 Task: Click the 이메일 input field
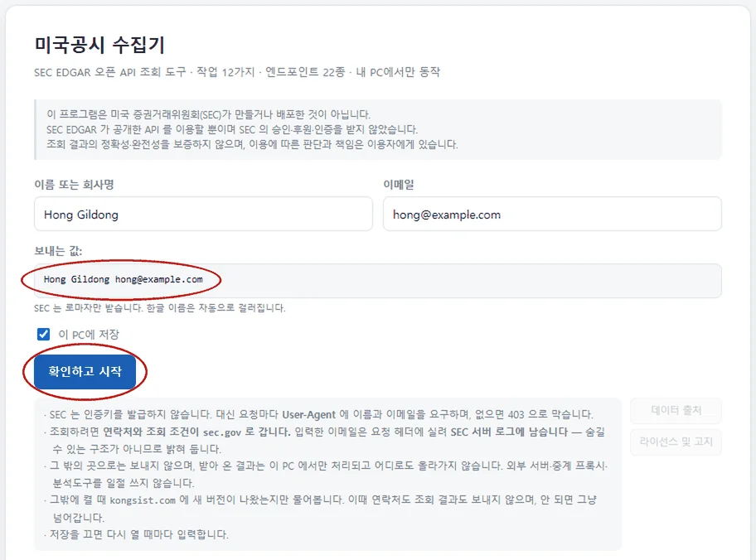tap(552, 214)
